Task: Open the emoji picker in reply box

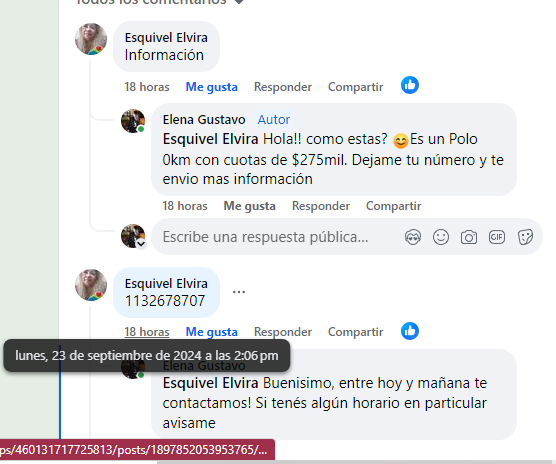Action: click(441, 237)
